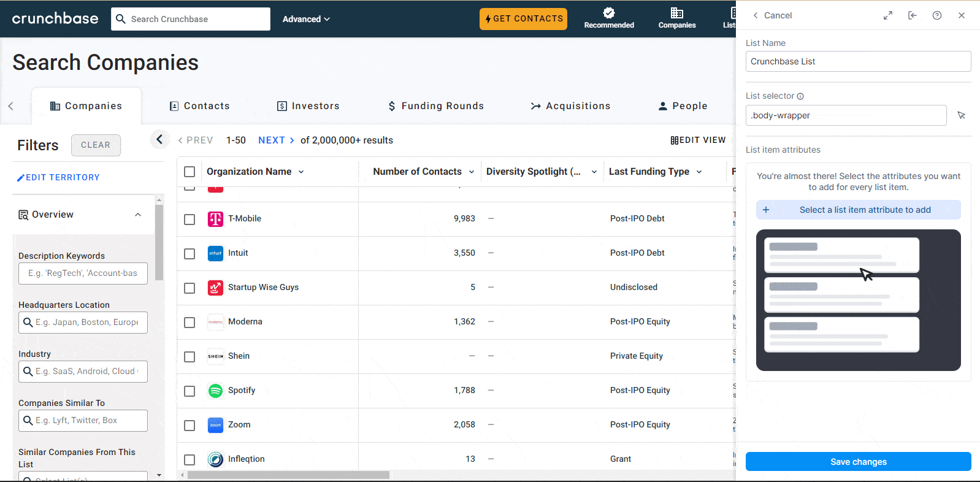Click the horizontal scrollbar under the results table
This screenshot has height=482, width=980.
click(288, 475)
